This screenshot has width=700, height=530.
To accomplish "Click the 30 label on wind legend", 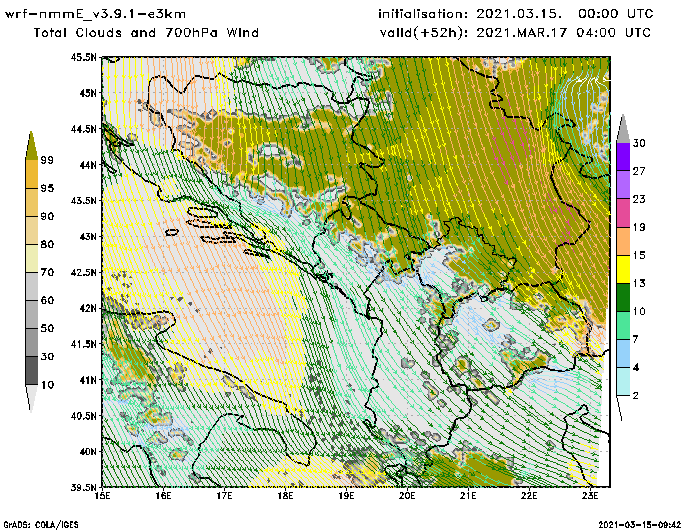I will click(639, 143).
